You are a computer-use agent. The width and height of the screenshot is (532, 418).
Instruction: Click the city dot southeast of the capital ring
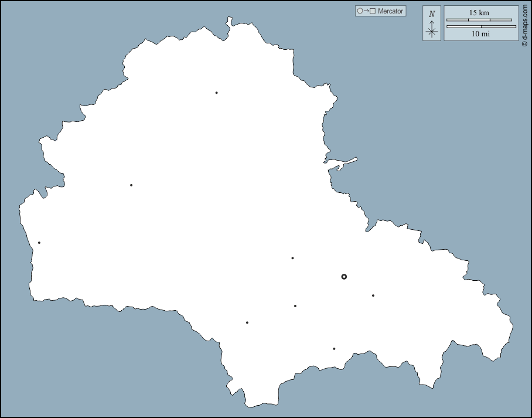pyautogui.click(x=373, y=295)
